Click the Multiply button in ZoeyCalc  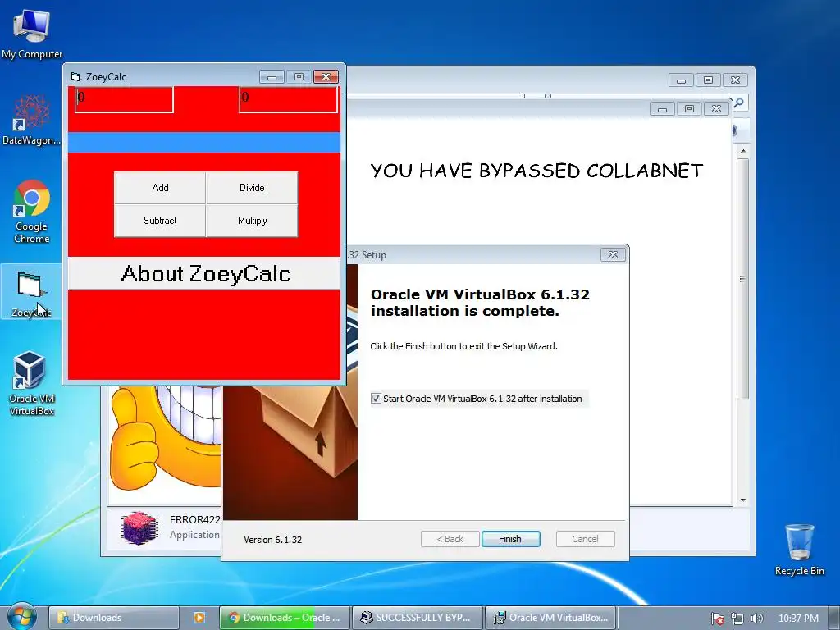(x=252, y=220)
